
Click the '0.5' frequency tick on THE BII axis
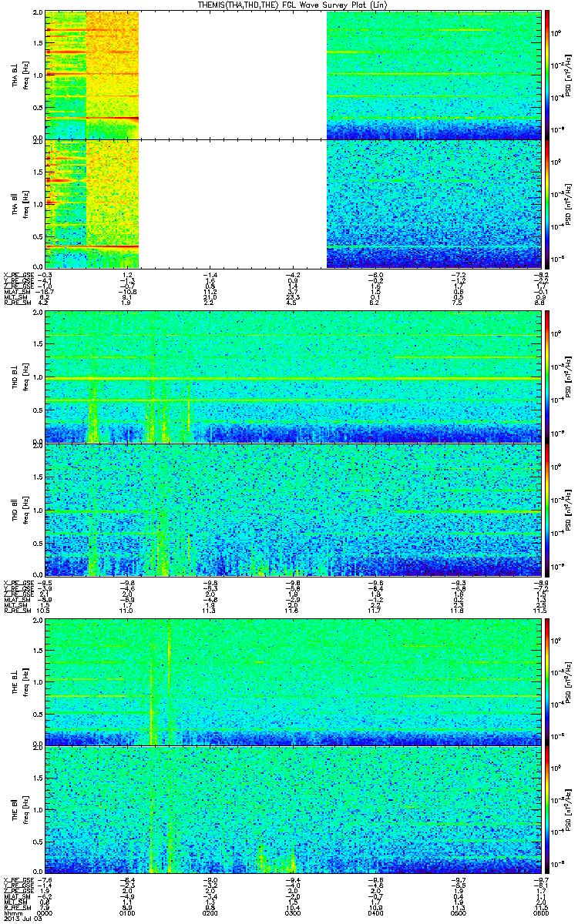[x=38, y=841]
